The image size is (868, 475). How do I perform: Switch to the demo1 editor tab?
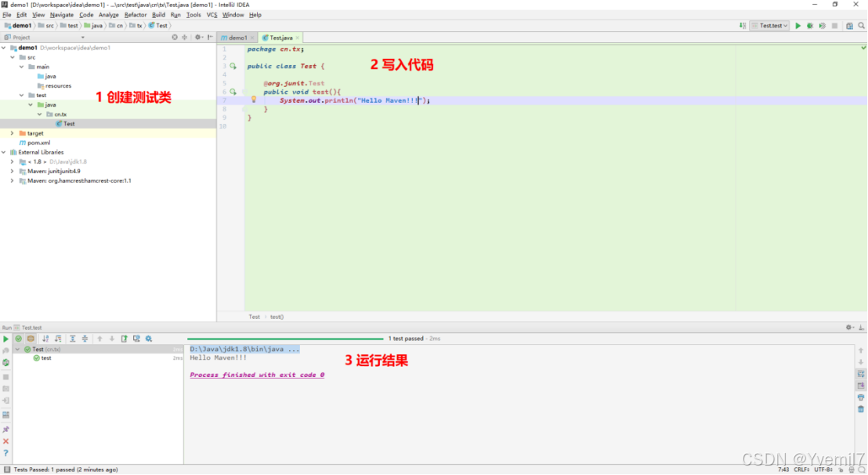237,38
